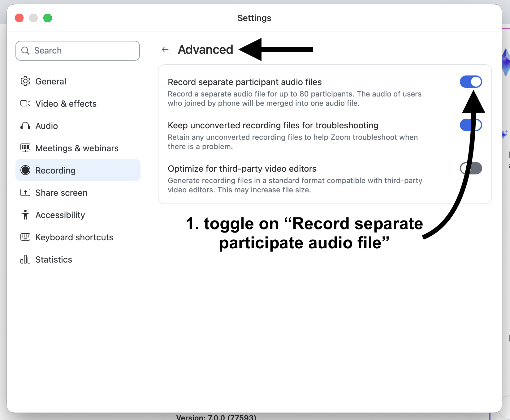Click the Video & effects camera icon
510x420 pixels.
pyautogui.click(x=25, y=104)
